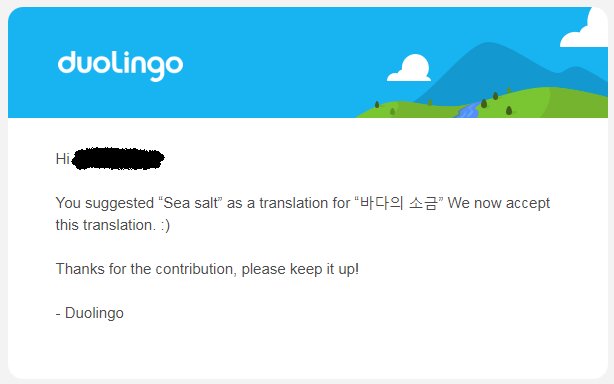
Task: Click the "We now accept" text
Action: tap(499, 203)
